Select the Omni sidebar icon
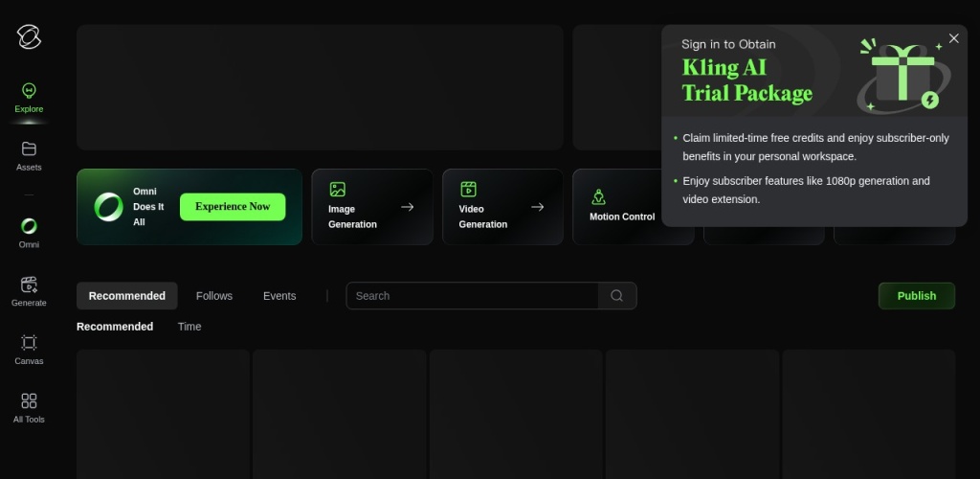The width and height of the screenshot is (980, 479). point(29,227)
